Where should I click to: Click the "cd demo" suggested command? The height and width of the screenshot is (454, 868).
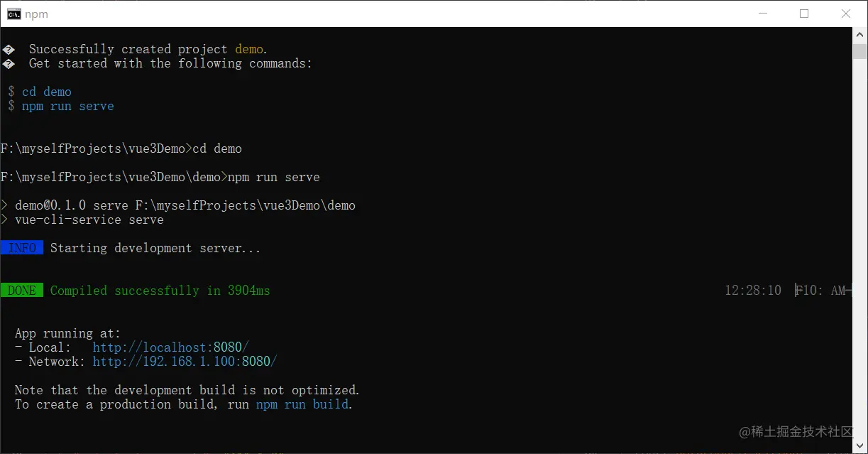click(x=47, y=92)
